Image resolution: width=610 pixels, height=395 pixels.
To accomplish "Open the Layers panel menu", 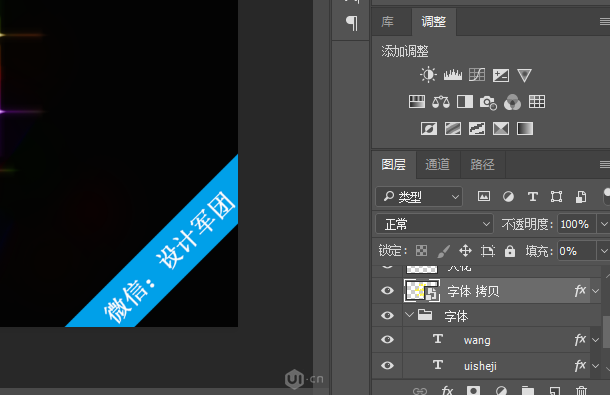I will 605,165.
